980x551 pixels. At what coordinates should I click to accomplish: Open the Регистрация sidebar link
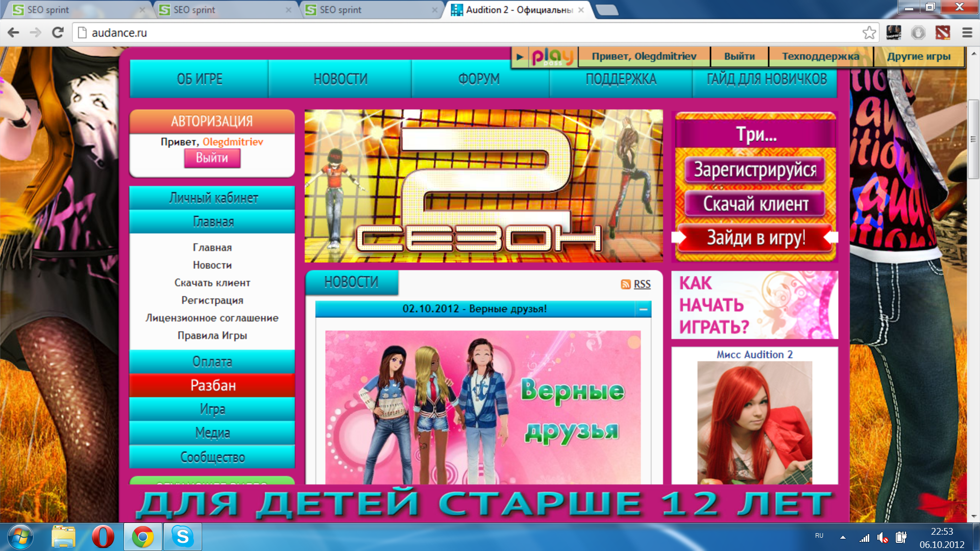pos(212,300)
